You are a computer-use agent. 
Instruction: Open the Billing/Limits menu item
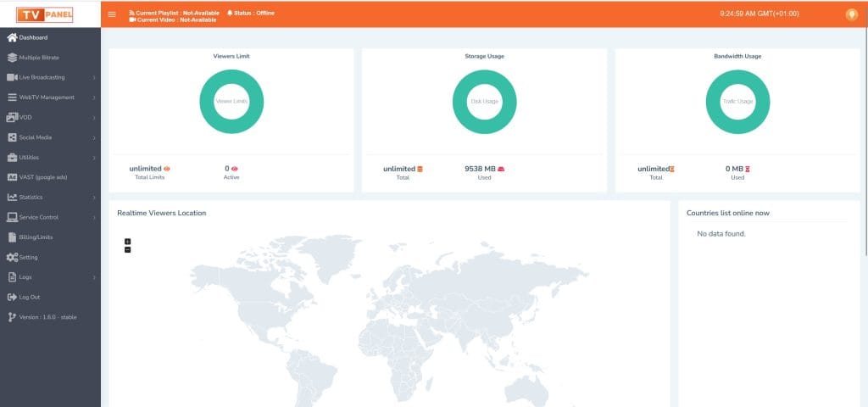(x=50, y=237)
